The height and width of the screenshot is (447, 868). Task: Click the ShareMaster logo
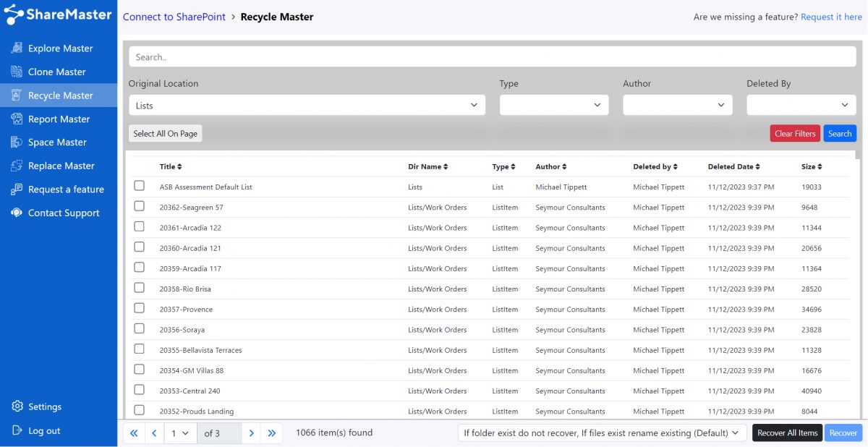(x=58, y=14)
